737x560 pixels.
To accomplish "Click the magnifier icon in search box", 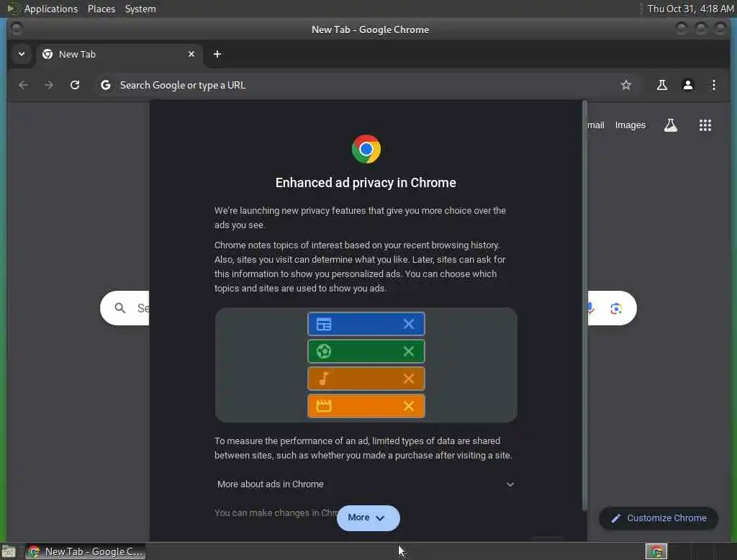I will coord(120,308).
